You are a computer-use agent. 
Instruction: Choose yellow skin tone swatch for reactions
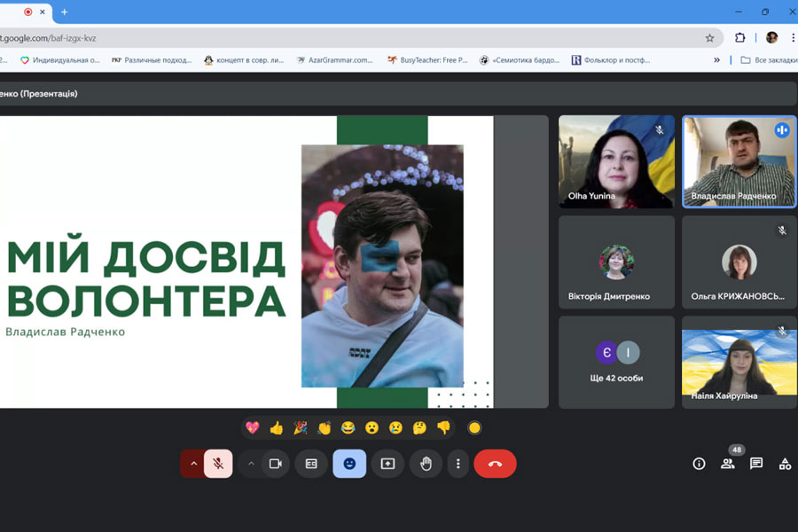click(x=474, y=427)
